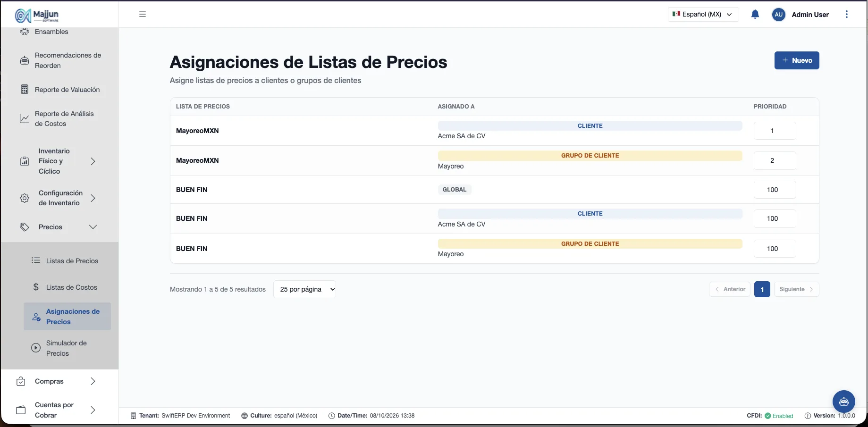Click the Anterior pagination button

click(730, 289)
